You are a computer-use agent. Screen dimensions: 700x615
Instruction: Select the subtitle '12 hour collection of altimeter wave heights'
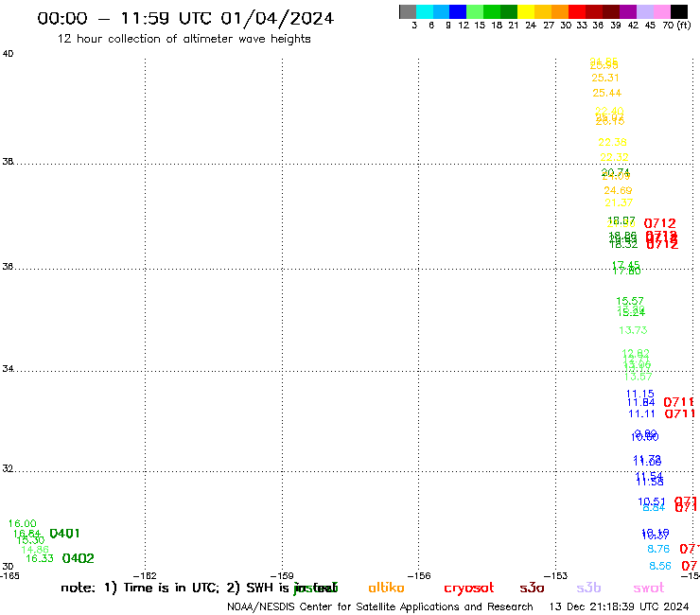tap(184, 39)
